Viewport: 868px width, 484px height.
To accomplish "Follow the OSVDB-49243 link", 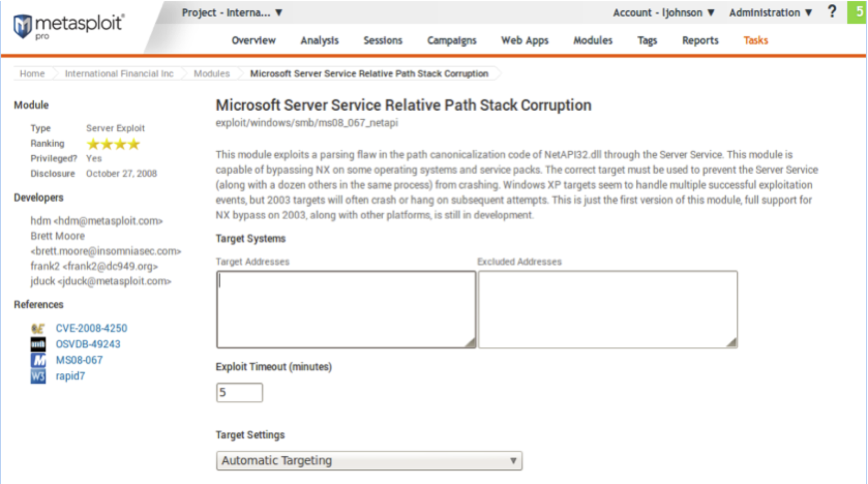I will (x=88, y=344).
